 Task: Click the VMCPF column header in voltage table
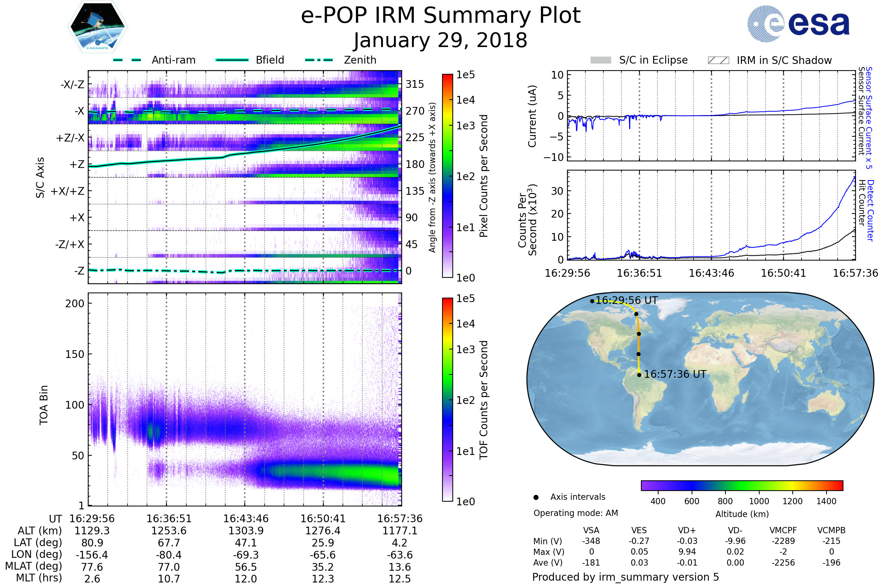tap(783, 530)
